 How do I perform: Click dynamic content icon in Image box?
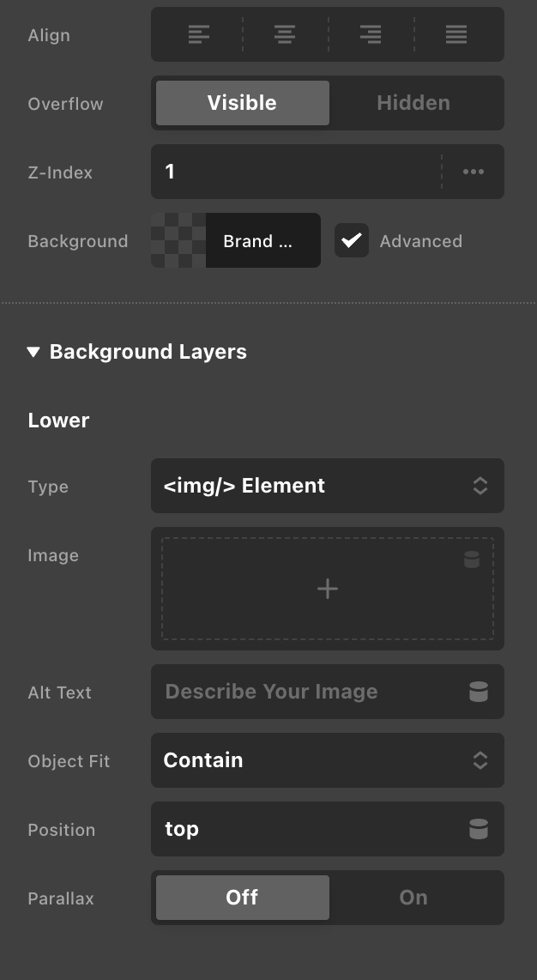pyautogui.click(x=472, y=559)
